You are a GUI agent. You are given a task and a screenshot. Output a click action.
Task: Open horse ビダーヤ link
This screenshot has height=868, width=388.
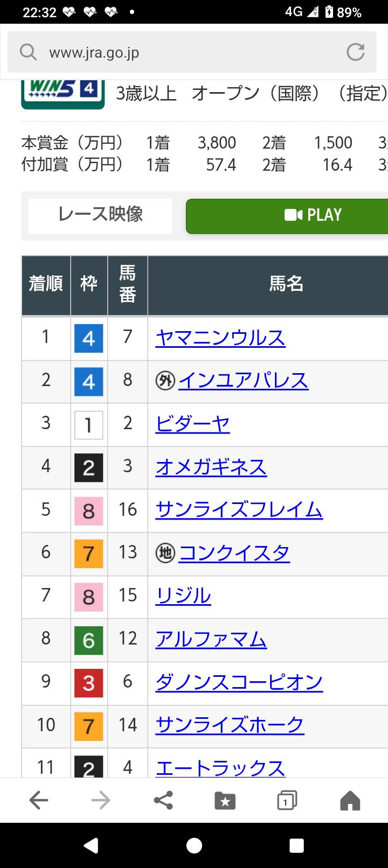192,424
